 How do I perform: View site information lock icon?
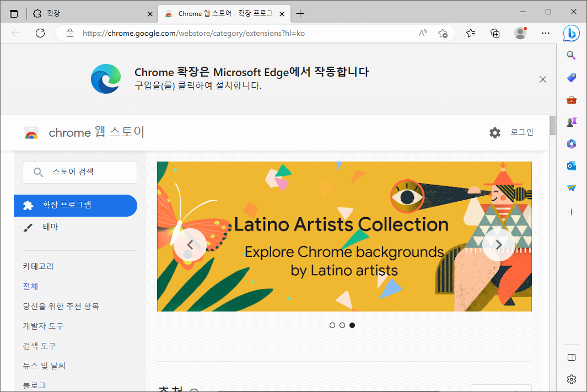[70, 33]
